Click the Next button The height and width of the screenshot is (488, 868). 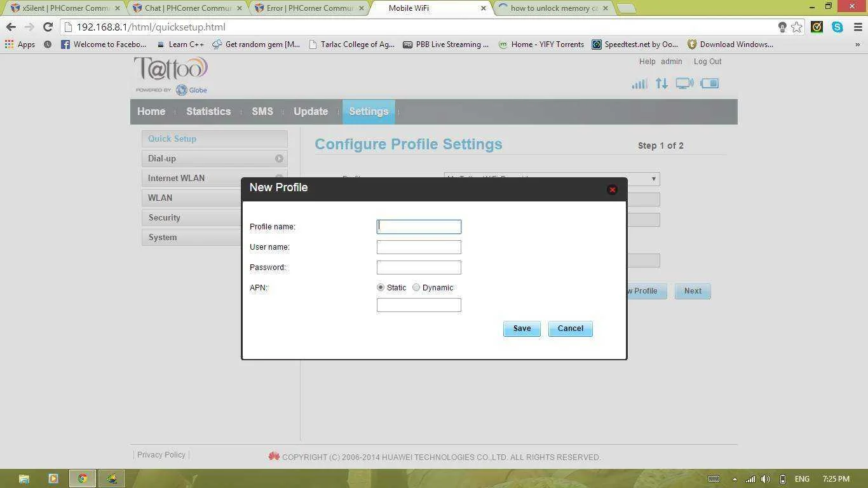click(x=693, y=291)
